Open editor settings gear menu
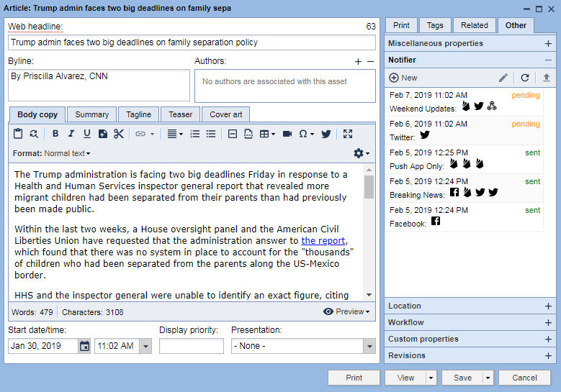 click(x=362, y=153)
